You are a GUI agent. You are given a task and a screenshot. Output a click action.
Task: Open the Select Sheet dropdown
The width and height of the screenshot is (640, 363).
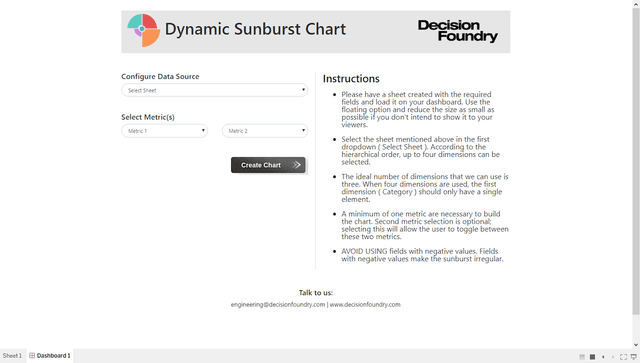214,90
